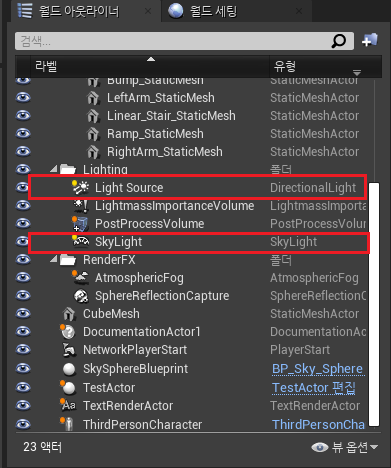This screenshot has height=468, width=391.
Task: Click the Lighting folder icon
Action: click(x=68, y=169)
